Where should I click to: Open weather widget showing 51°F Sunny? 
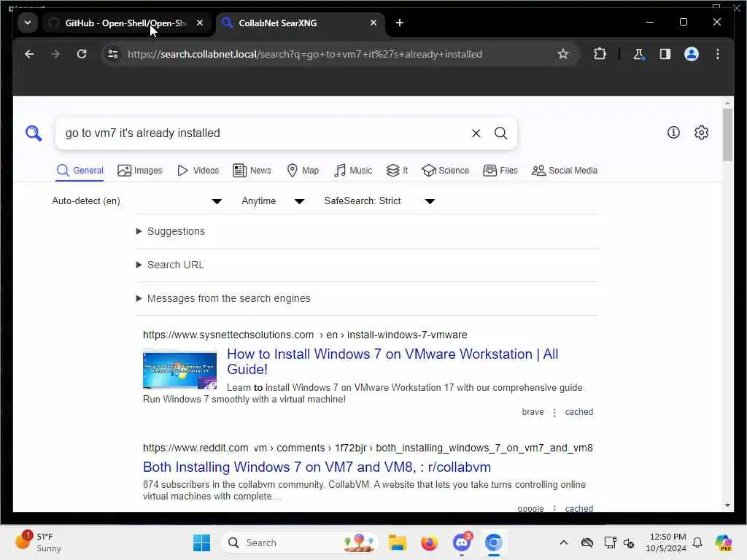pyautogui.click(x=38, y=542)
